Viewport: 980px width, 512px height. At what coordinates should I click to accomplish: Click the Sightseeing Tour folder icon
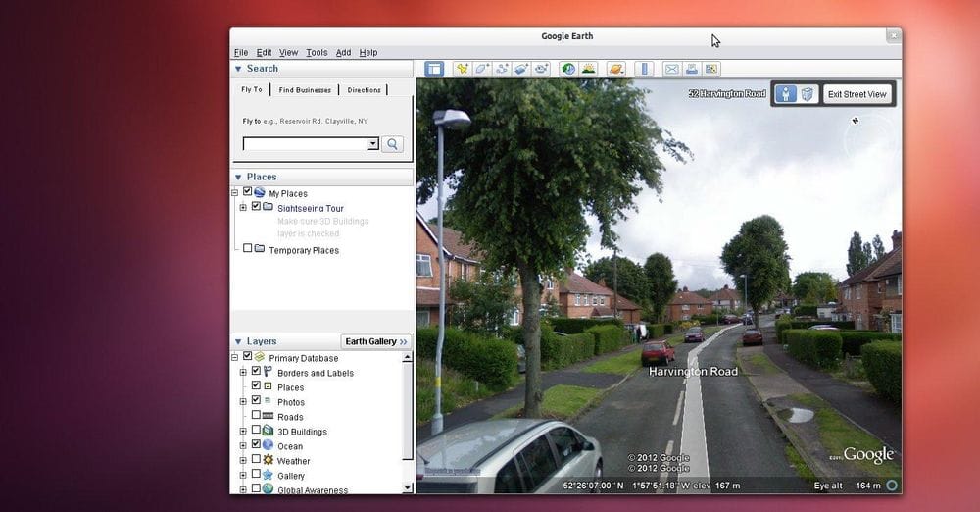[x=268, y=207]
